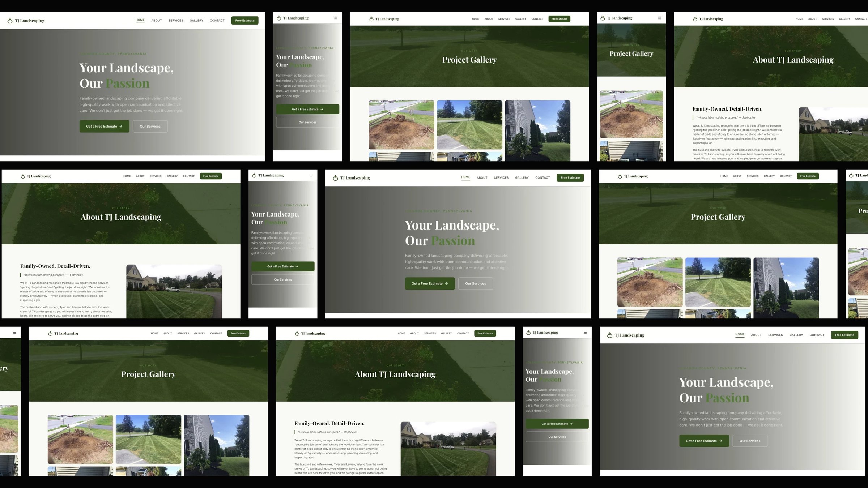Image resolution: width=868 pixels, height=488 pixels.
Task: Click logo icon in middle-row About TJ Landscaping mockup
Action: point(23,176)
